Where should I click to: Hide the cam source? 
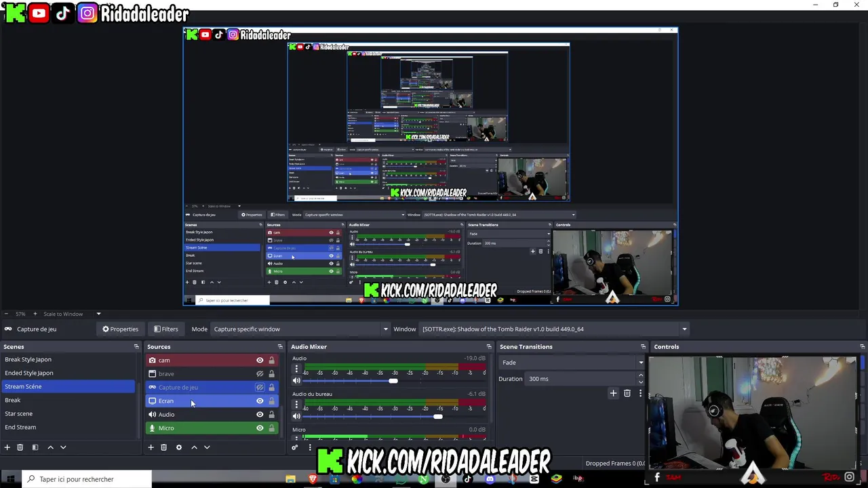pos(260,361)
